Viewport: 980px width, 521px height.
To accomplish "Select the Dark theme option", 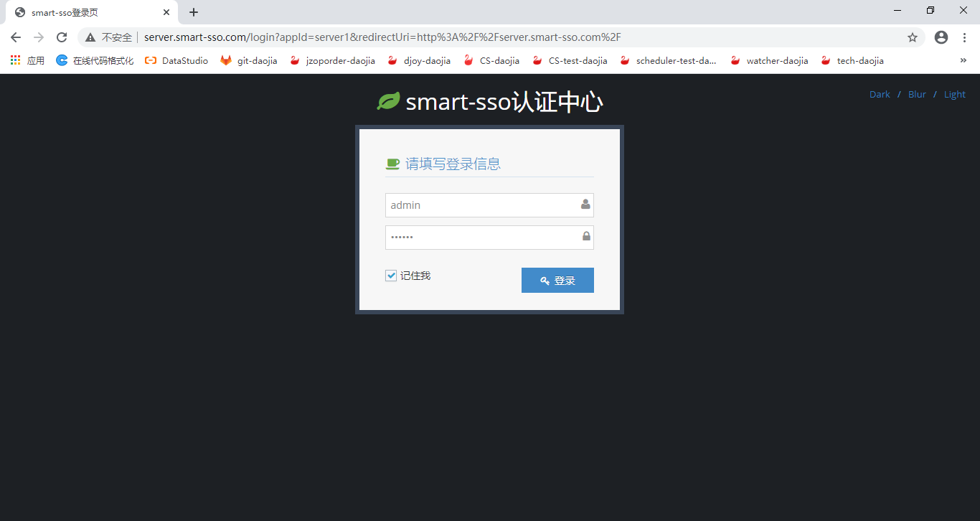I will coord(880,94).
